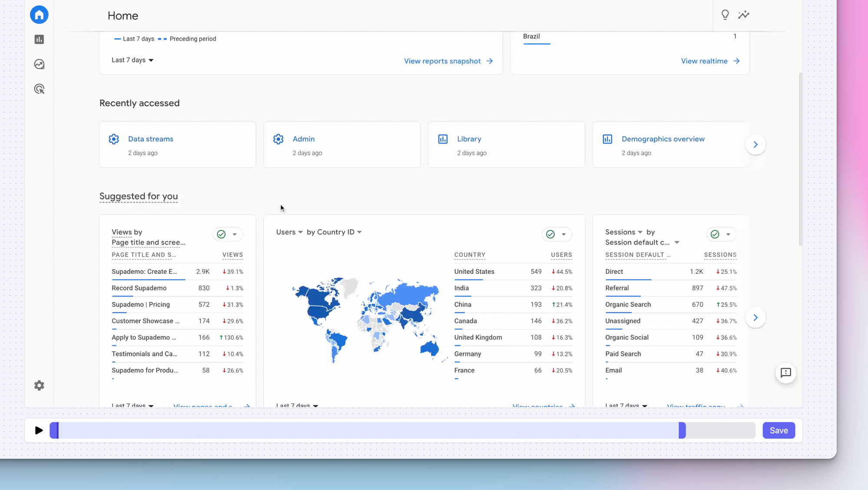868x490 pixels.
Task: Open the Home icon in sidebar
Action: [39, 15]
